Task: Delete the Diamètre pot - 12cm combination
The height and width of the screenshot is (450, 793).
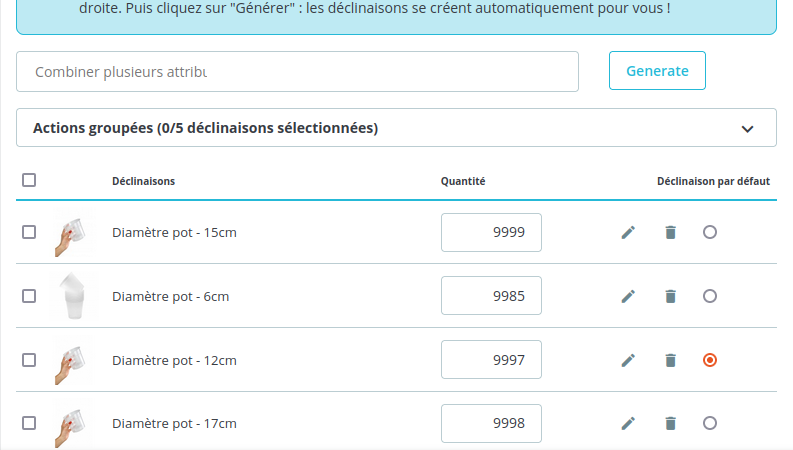Action: [670, 360]
